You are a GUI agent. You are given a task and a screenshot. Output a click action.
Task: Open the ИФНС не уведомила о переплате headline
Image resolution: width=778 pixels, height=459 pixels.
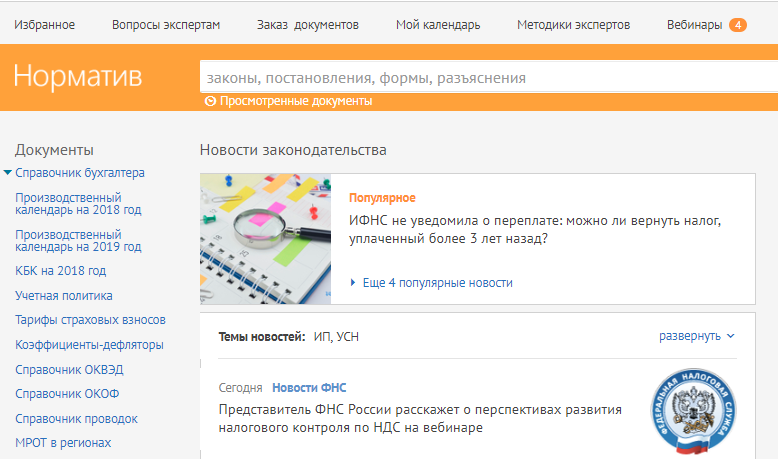click(x=535, y=229)
